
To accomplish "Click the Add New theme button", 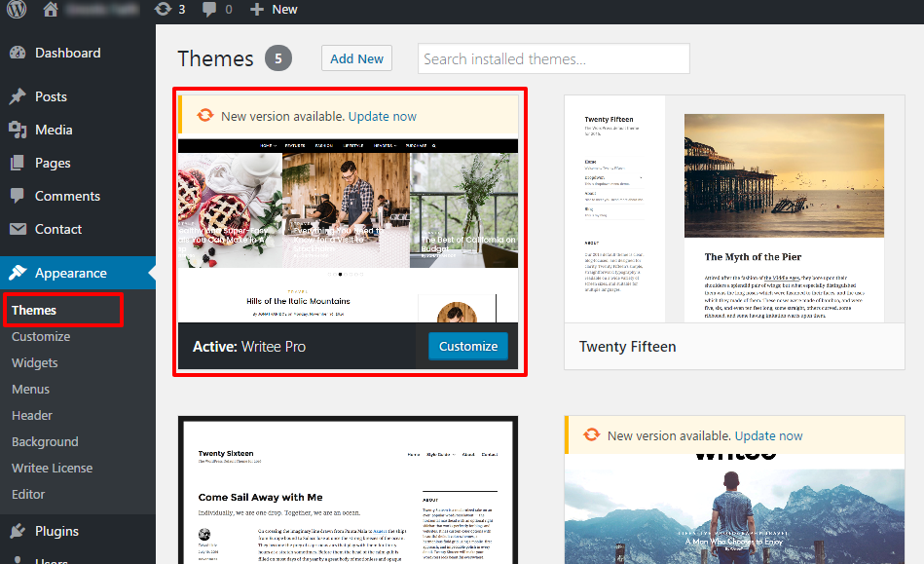I will [356, 58].
